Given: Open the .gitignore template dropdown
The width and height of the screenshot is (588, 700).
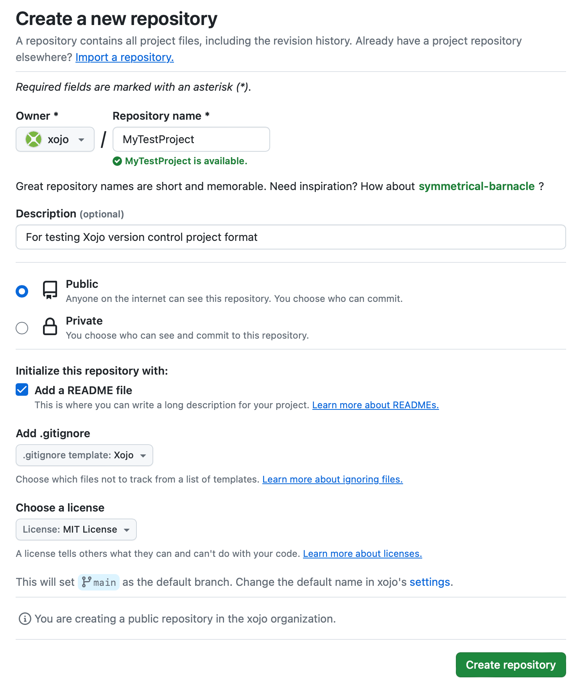Looking at the screenshot, I should (84, 455).
